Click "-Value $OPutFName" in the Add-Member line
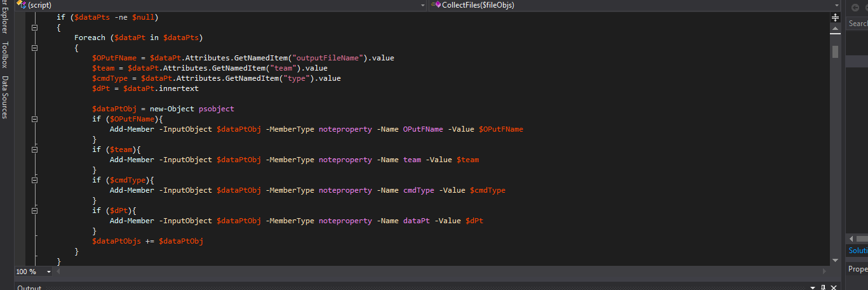868x290 pixels. (x=486, y=129)
